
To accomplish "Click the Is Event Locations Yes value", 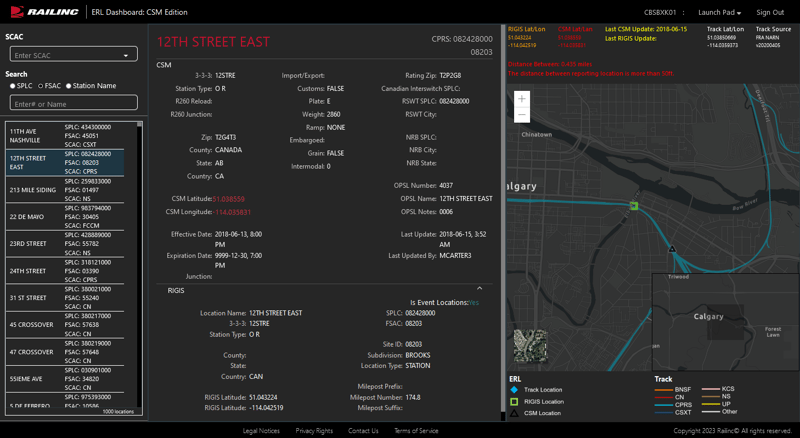I will coord(474,303).
